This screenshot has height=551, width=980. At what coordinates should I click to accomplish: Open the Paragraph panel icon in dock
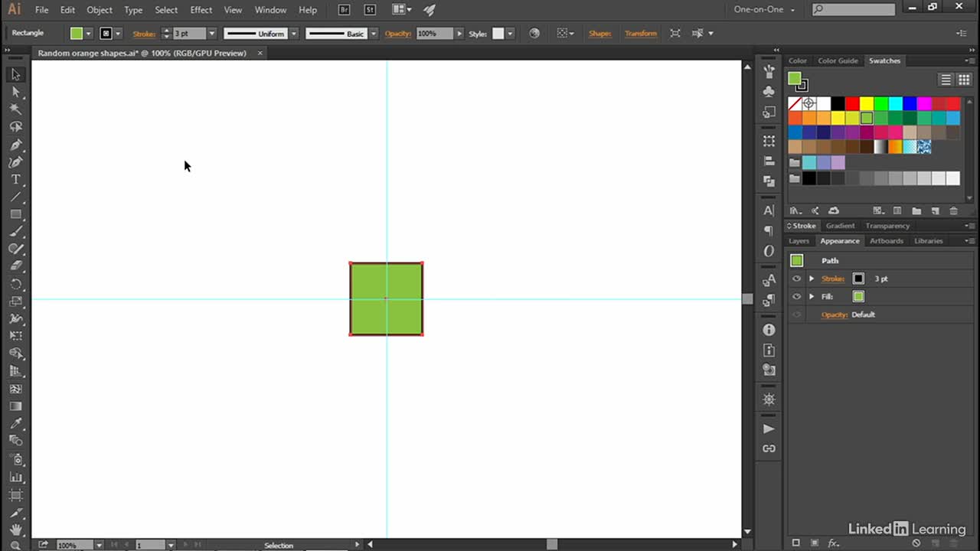tap(769, 230)
